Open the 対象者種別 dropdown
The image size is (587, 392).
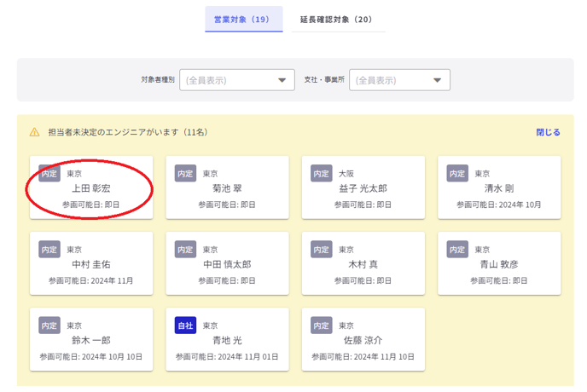(x=236, y=80)
